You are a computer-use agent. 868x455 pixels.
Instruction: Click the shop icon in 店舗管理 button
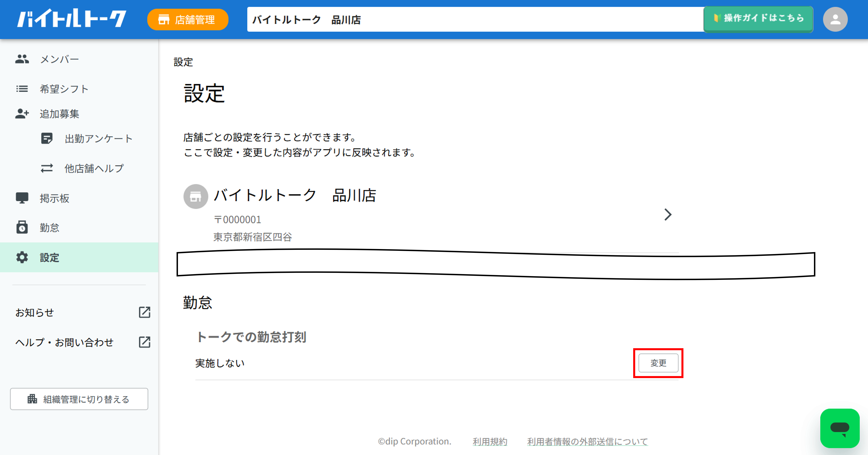[x=163, y=20]
